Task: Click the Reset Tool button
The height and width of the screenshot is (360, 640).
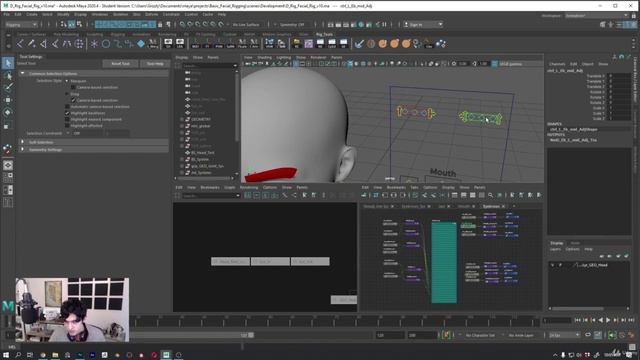Action: (x=120, y=64)
